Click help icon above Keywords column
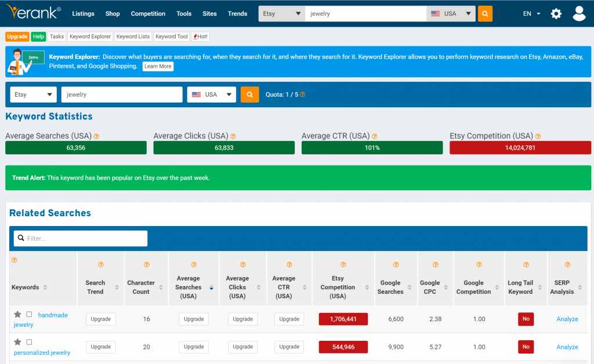Image resolution: width=594 pixels, height=364 pixels. pyautogui.click(x=15, y=260)
